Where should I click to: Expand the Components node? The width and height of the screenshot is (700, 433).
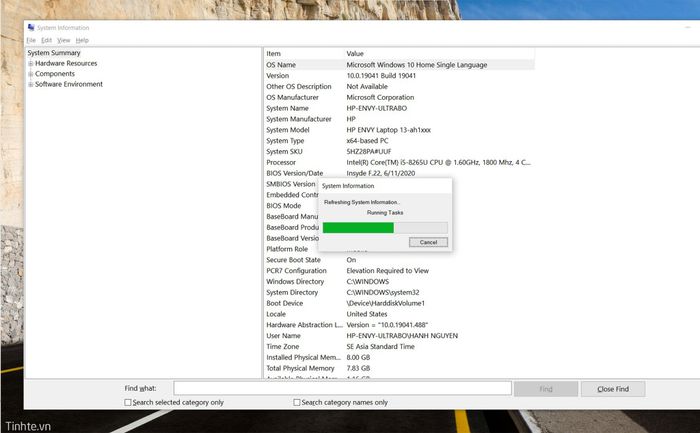[x=30, y=74]
